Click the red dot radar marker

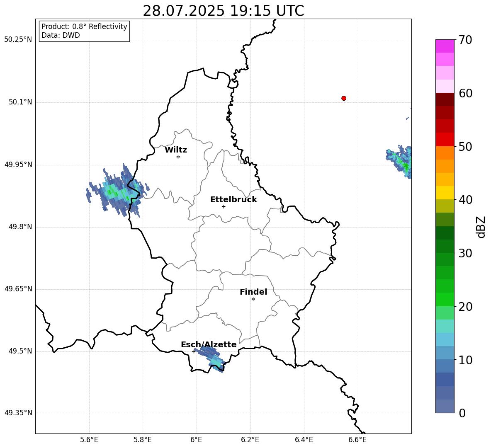344,98
